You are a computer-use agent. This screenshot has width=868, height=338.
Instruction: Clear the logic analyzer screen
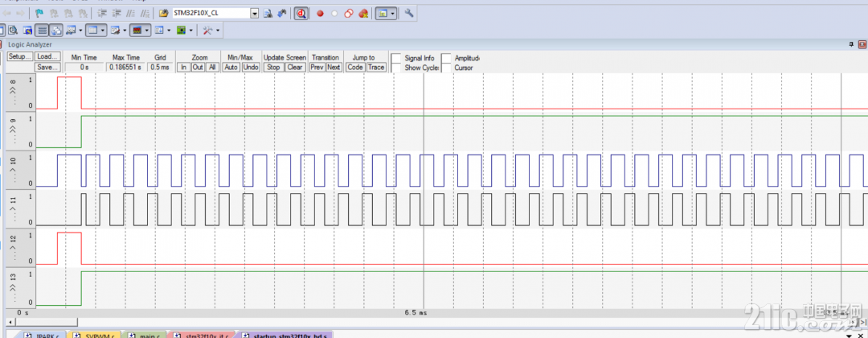[x=295, y=67]
